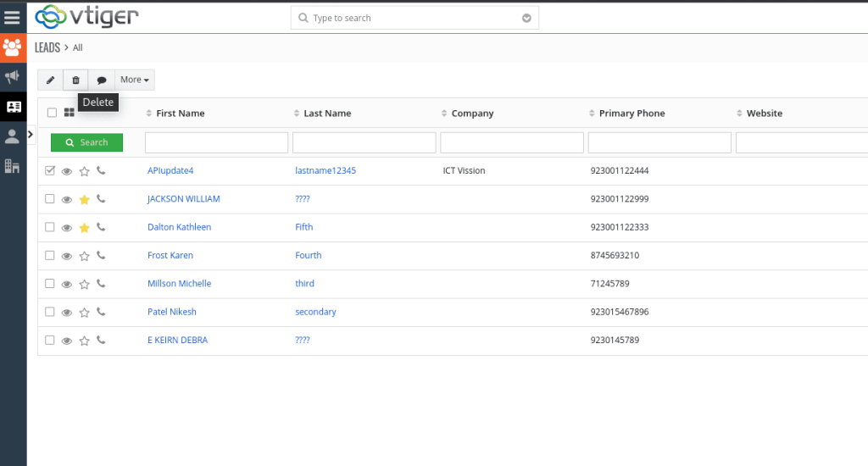Click the Marketing megaphone sidebar icon
The height and width of the screenshot is (466, 868).
point(13,77)
